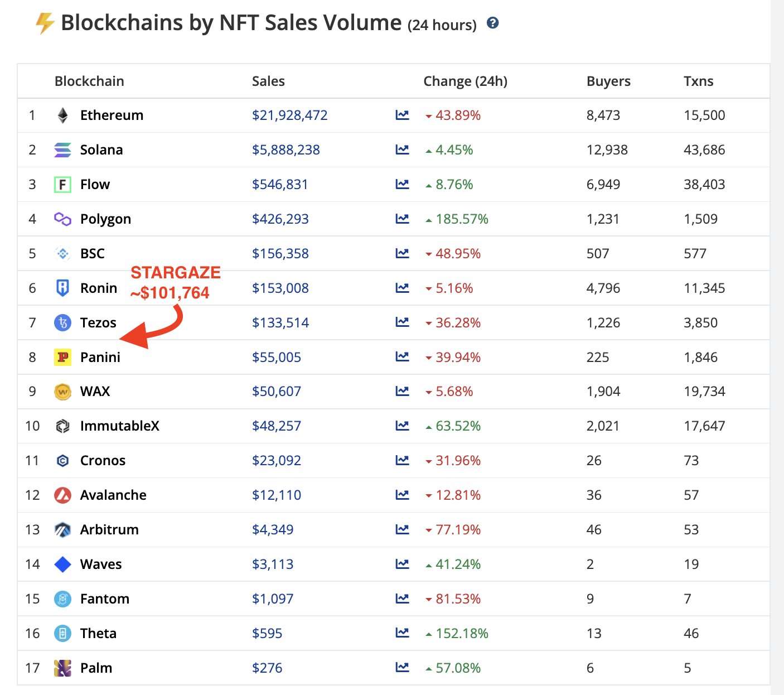Open Palm sales chart icon
Viewport: 784px width, 695px height.
tap(402, 668)
